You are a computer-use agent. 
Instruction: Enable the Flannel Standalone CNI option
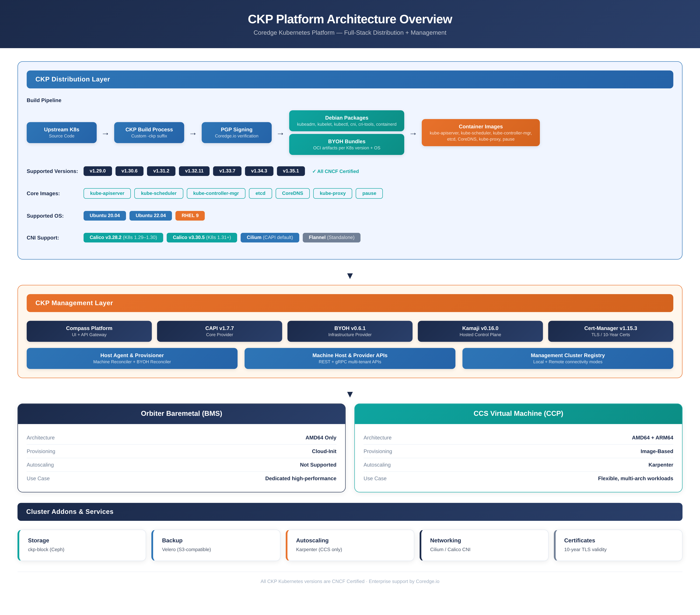pos(331,237)
